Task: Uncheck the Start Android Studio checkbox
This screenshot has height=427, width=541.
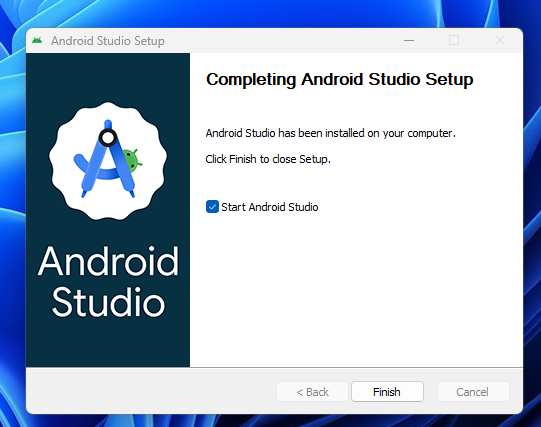Action: click(x=212, y=207)
